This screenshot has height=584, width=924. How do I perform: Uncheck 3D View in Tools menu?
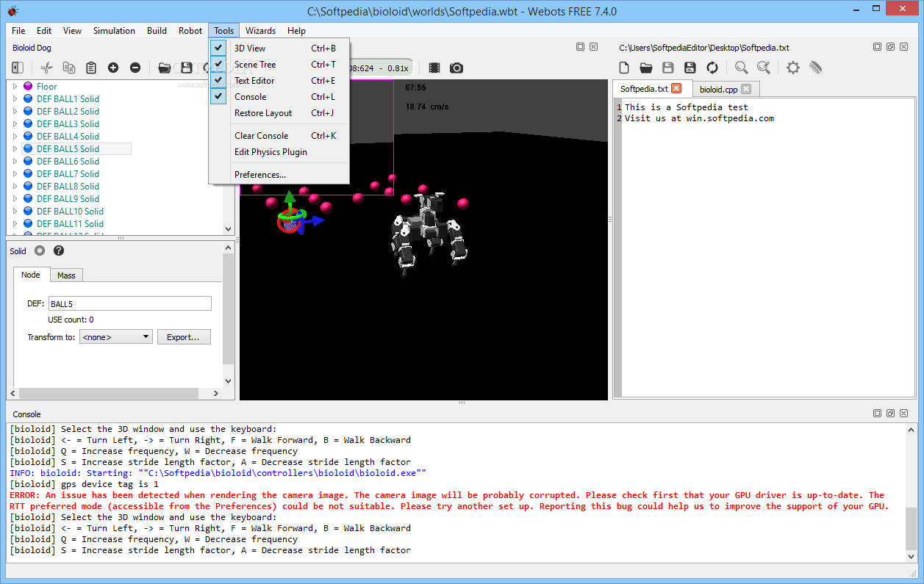pos(218,48)
